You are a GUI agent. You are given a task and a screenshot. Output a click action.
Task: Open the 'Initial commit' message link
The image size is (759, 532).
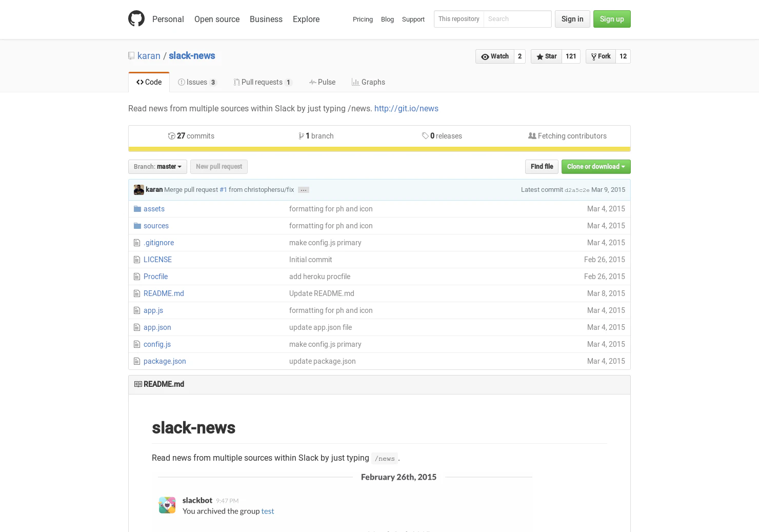point(310,260)
